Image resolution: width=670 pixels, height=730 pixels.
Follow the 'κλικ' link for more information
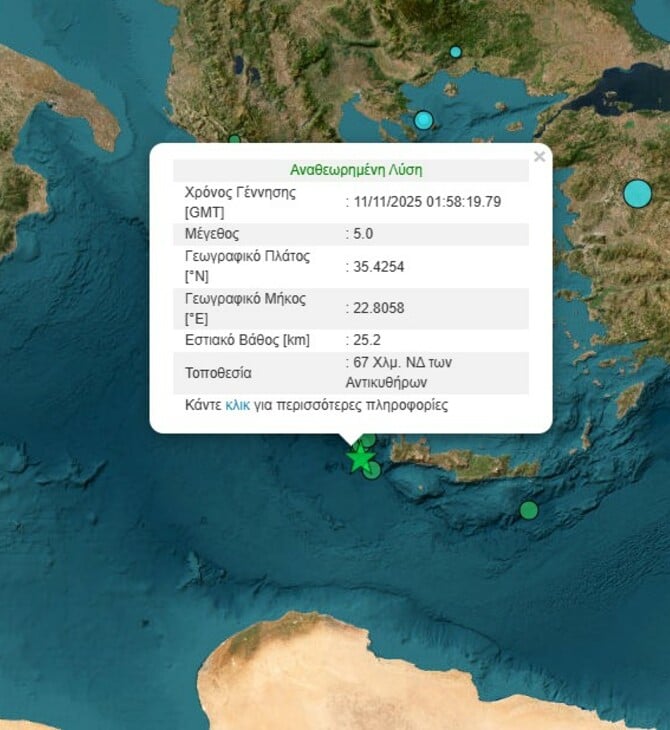coord(237,405)
